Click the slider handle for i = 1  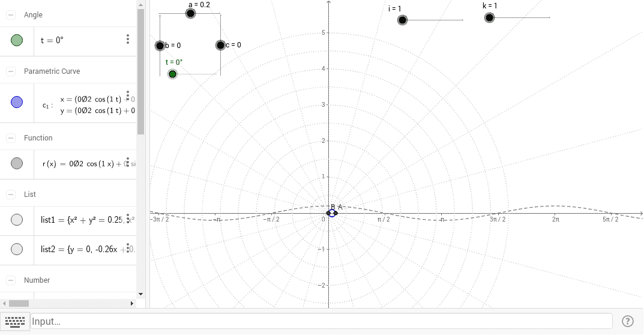coord(403,20)
